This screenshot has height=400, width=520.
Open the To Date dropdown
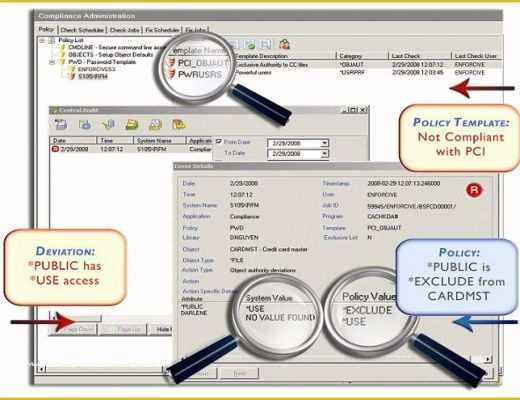pos(324,154)
